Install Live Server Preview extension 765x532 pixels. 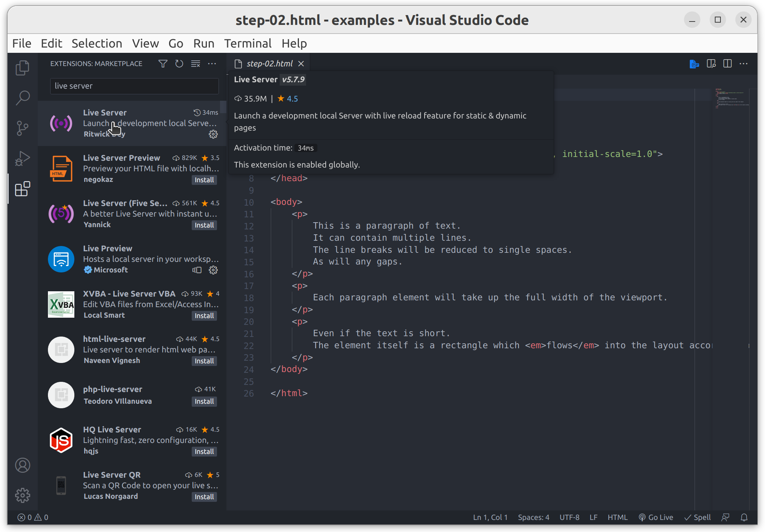pos(204,180)
